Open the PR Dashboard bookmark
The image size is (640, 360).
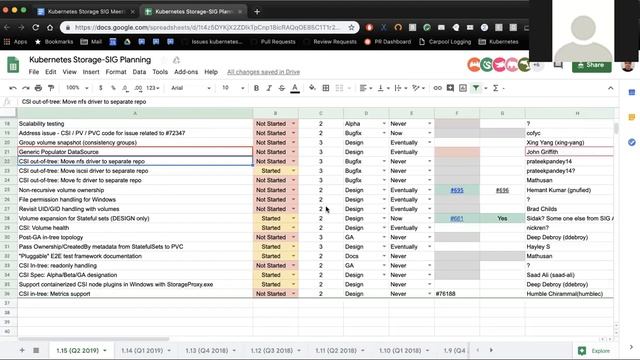pyautogui.click(x=388, y=42)
